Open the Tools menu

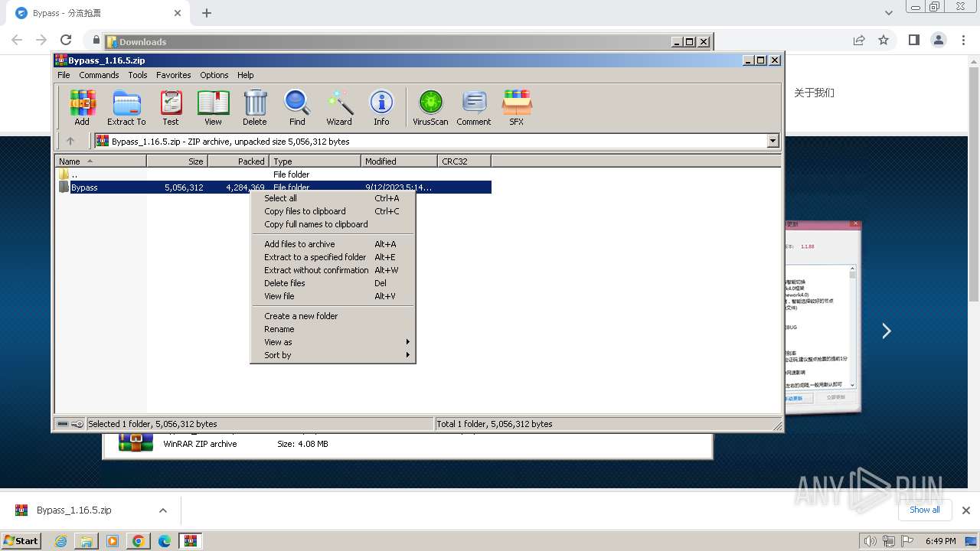(x=138, y=75)
